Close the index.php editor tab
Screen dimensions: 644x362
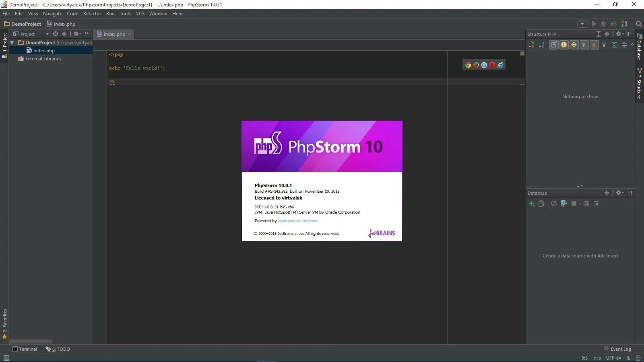pos(130,34)
